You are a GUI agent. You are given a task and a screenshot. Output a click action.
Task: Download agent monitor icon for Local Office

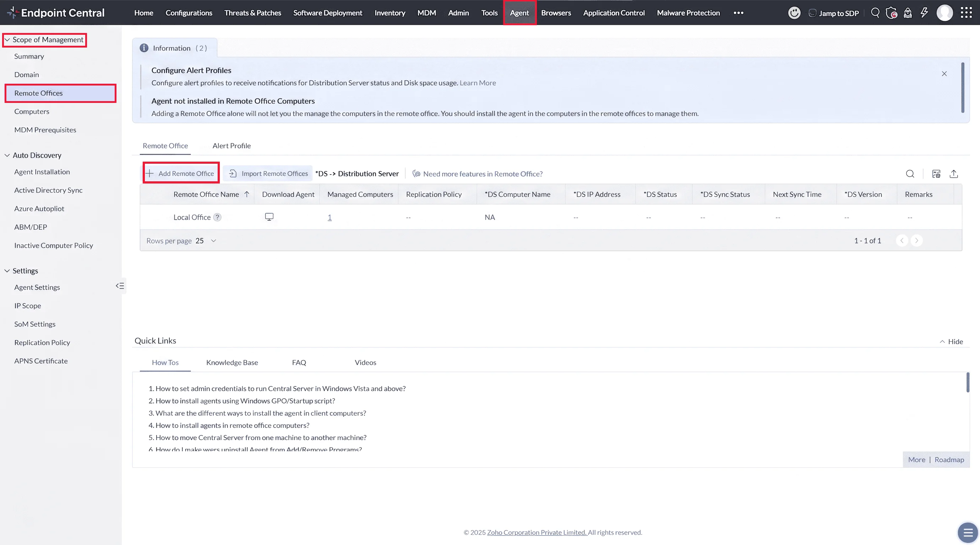tap(269, 217)
